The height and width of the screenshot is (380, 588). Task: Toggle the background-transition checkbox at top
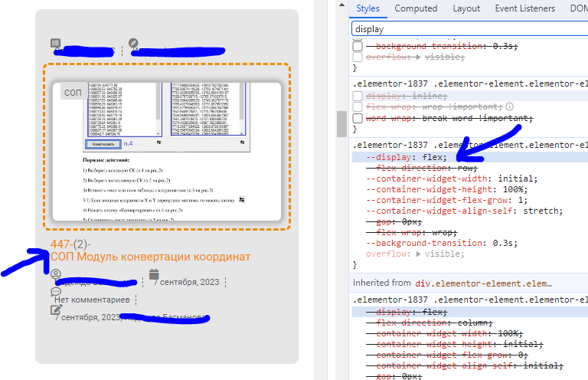(x=358, y=46)
